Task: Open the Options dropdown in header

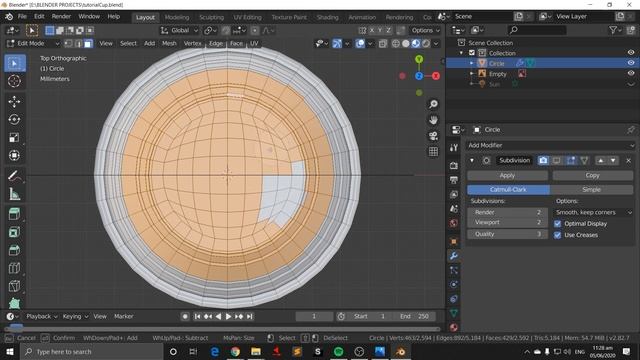Action: 425,30
